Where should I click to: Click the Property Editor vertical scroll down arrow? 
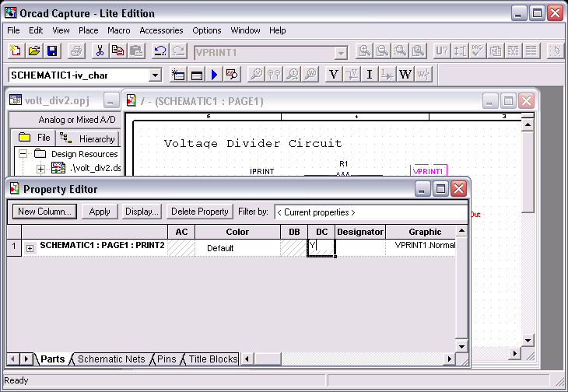[461, 346]
